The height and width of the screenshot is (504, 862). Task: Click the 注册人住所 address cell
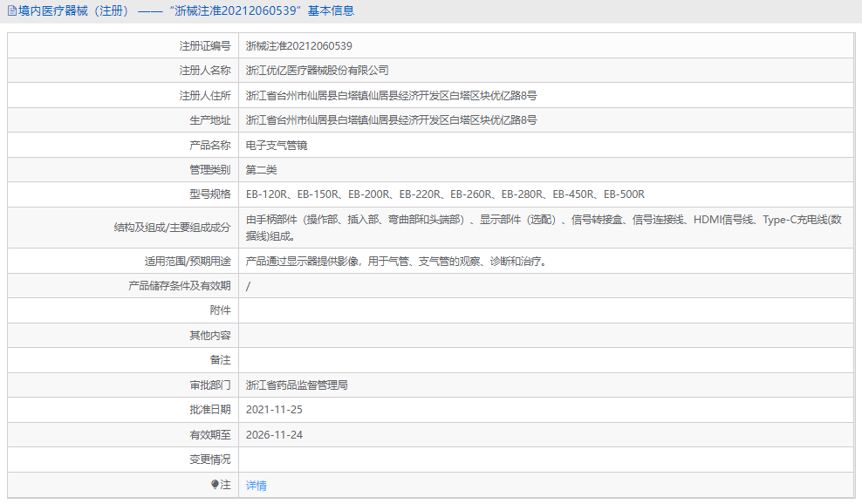[392, 95]
